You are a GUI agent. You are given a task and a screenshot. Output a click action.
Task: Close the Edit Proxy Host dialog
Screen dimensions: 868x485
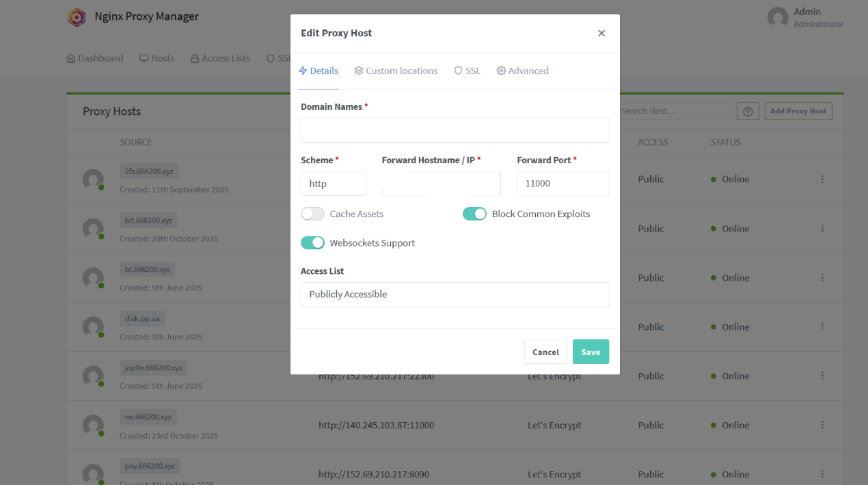pos(601,33)
